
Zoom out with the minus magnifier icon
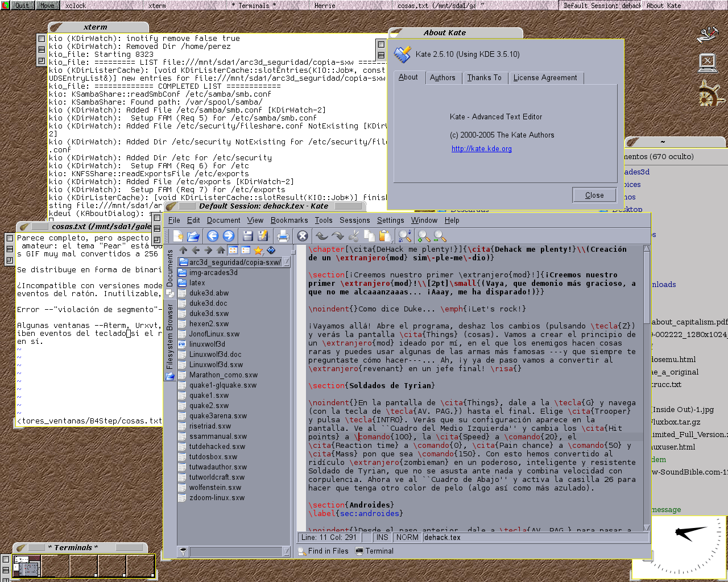440,236
